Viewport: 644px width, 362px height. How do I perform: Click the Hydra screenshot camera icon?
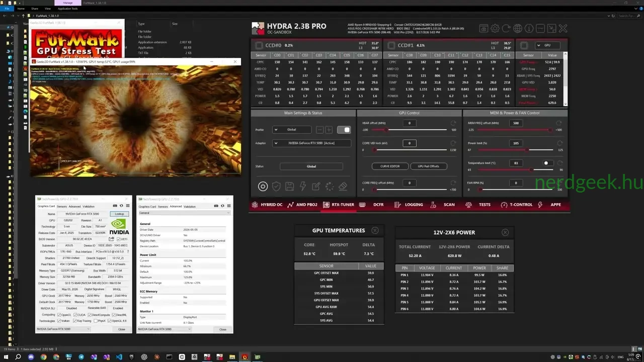[x=484, y=29]
